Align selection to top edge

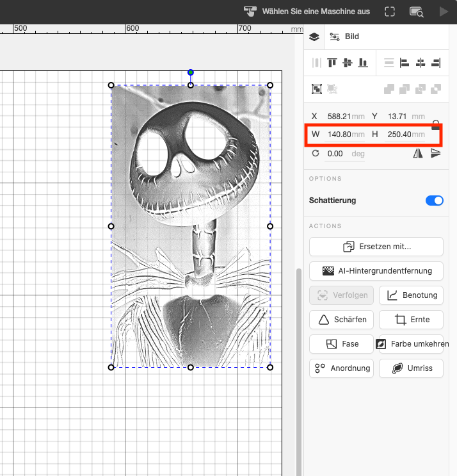[332, 63]
